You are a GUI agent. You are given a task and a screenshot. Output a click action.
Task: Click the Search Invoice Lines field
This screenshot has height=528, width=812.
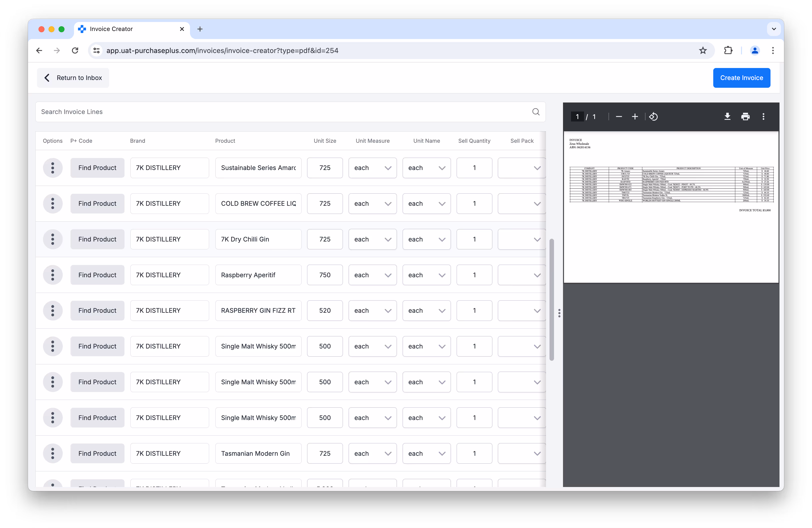pos(283,112)
